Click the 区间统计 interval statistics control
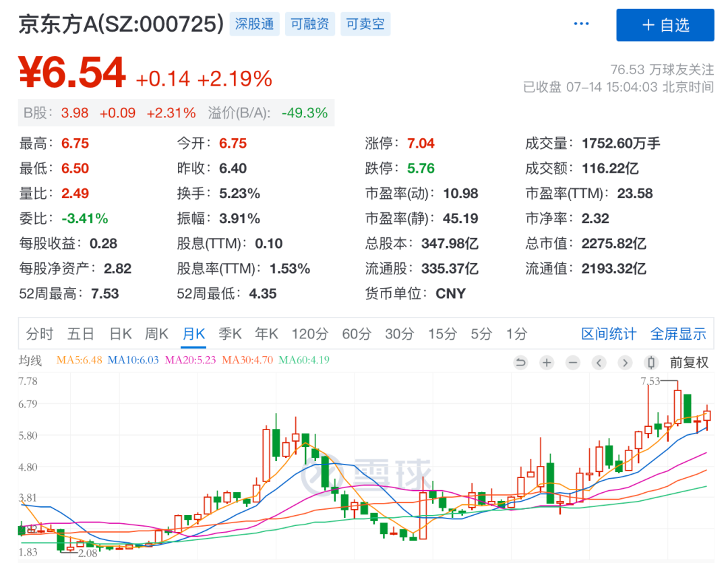This screenshot has width=728, height=563. [x=609, y=333]
